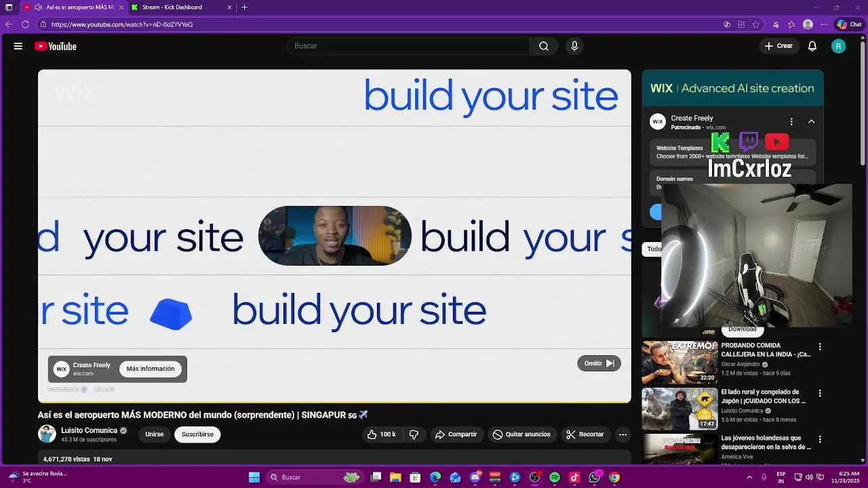
Task: Click the Windows Start button
Action: pyautogui.click(x=254, y=477)
